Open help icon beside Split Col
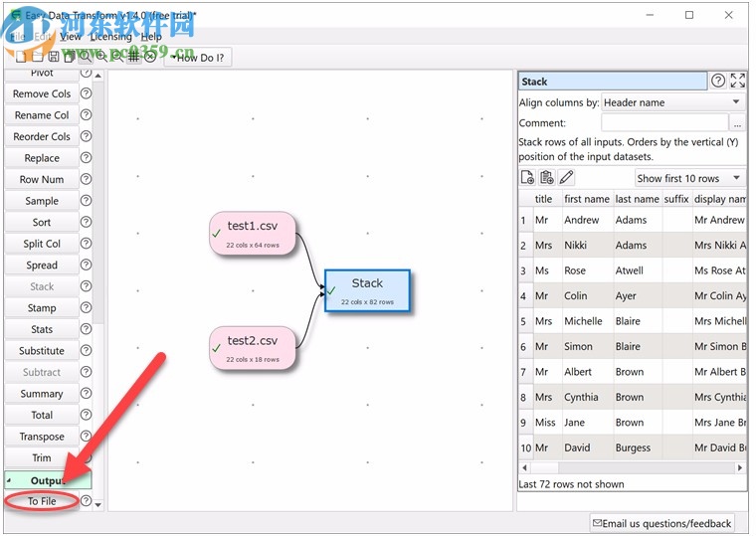 click(x=86, y=244)
